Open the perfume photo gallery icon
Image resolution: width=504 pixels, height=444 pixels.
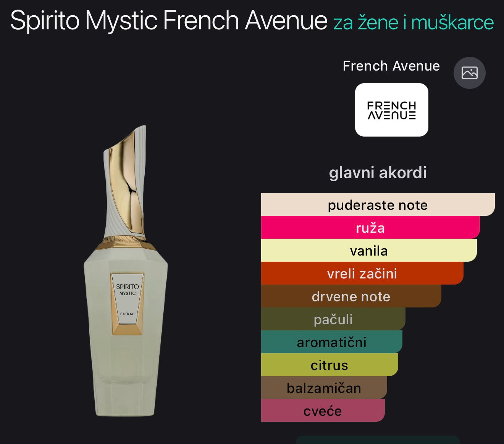click(469, 73)
